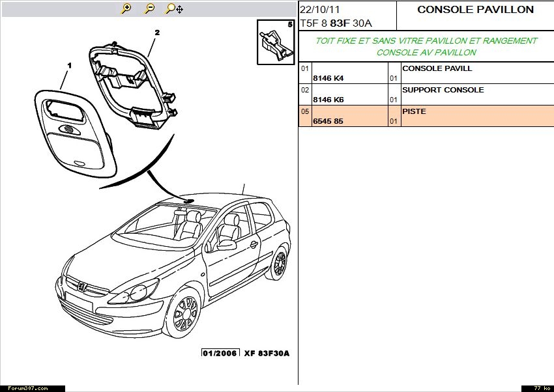This screenshot has width=554, height=392.
Task: Click the zoom out magnifier icon
Action: point(149,8)
